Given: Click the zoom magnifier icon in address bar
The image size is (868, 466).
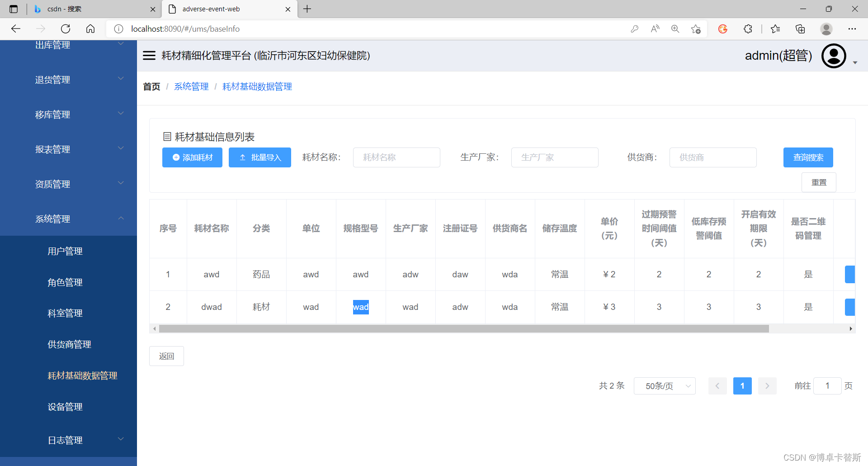Looking at the screenshot, I should click(x=675, y=29).
